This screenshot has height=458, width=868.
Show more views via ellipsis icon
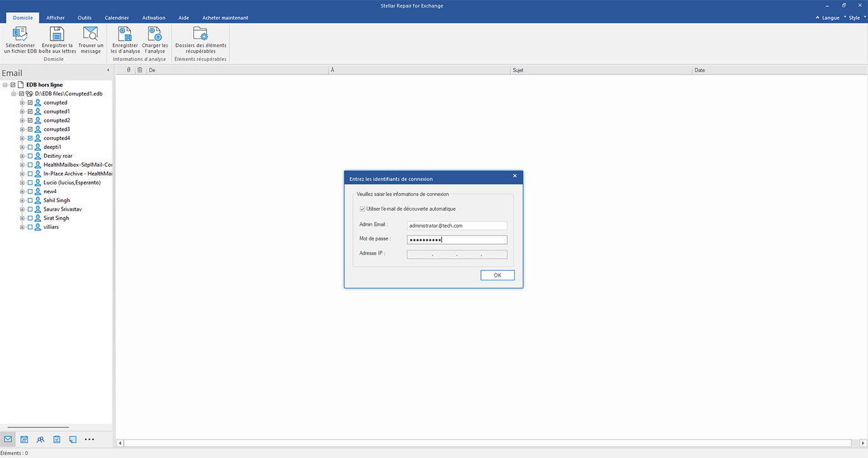(x=89, y=440)
